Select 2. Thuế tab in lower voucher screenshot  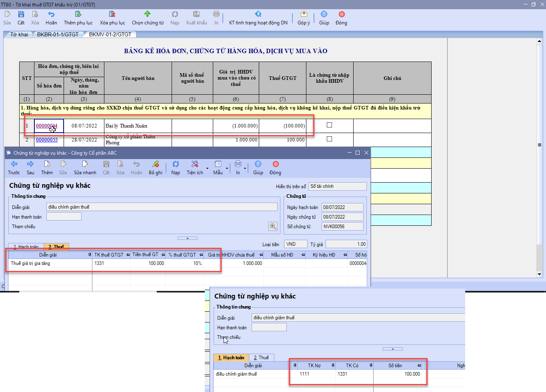[x=261, y=358]
